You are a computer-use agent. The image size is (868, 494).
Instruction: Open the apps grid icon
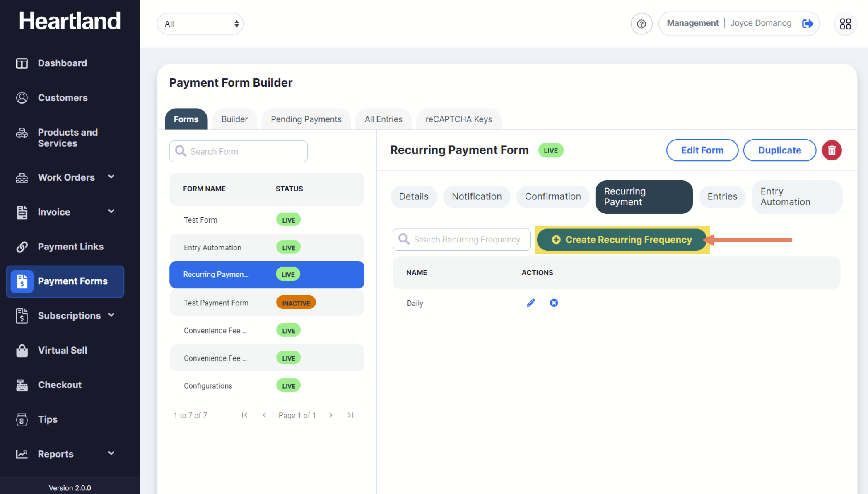845,24
